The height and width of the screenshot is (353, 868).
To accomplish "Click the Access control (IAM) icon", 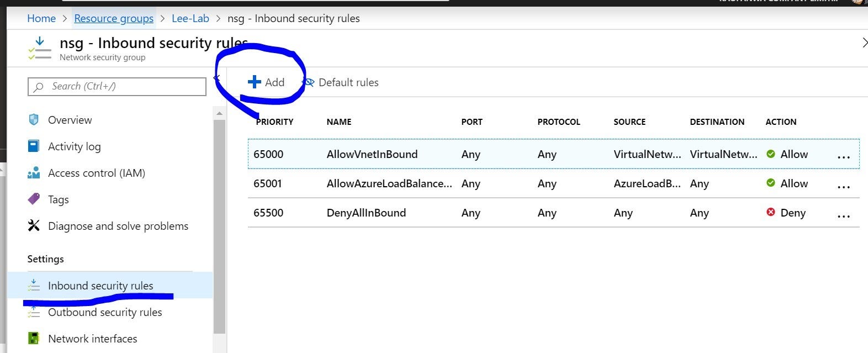I will 34,173.
